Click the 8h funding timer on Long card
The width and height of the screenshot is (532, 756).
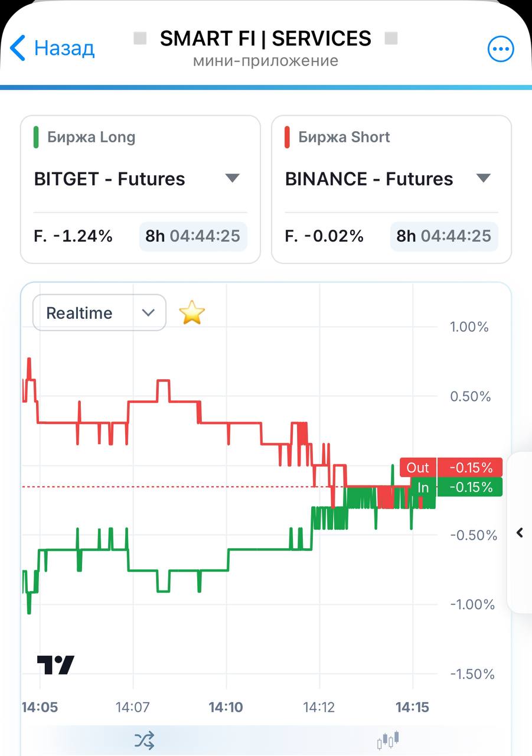pos(193,236)
